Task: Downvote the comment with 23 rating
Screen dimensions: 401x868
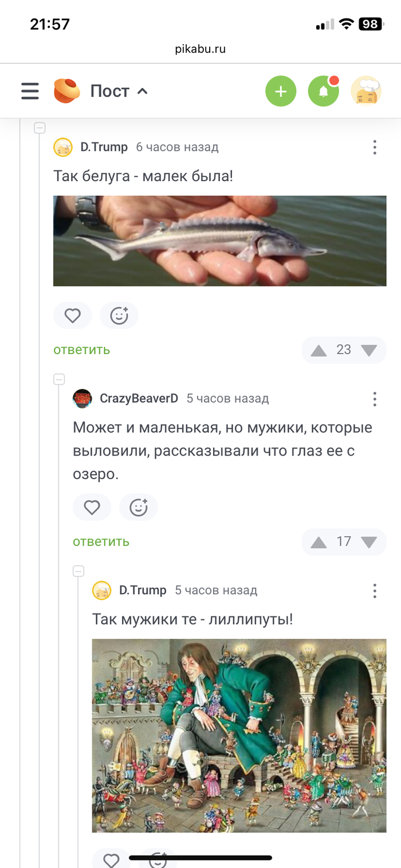Action: 369,350
